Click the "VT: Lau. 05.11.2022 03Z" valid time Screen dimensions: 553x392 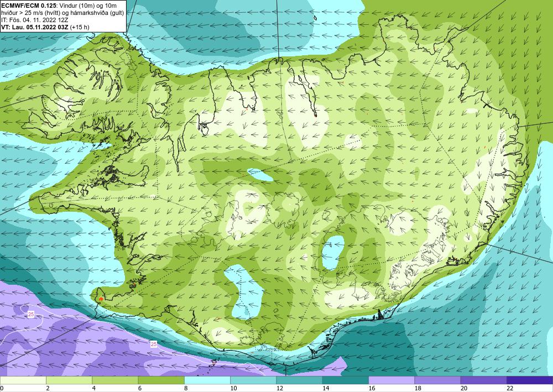pos(35,27)
